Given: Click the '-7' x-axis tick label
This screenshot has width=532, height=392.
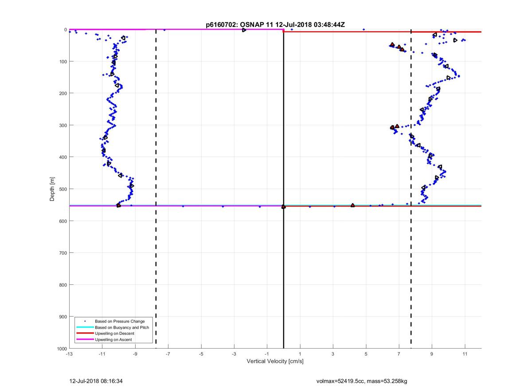Looking at the screenshot, I should tap(168, 354).
